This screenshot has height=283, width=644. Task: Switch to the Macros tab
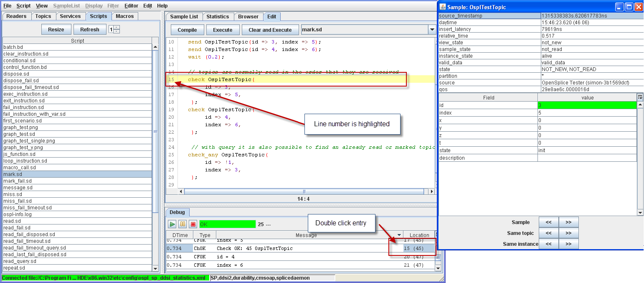point(125,16)
